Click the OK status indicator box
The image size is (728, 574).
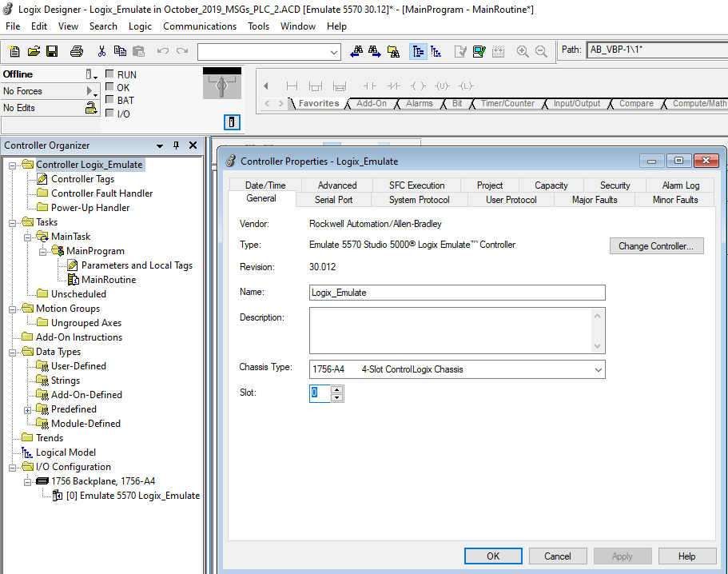coord(109,86)
